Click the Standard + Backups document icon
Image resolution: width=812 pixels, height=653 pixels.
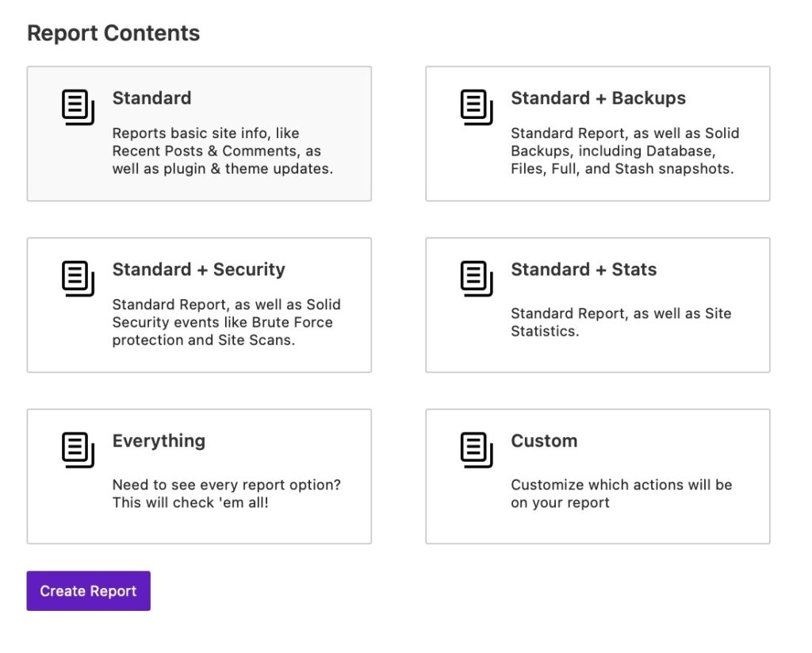(x=477, y=107)
